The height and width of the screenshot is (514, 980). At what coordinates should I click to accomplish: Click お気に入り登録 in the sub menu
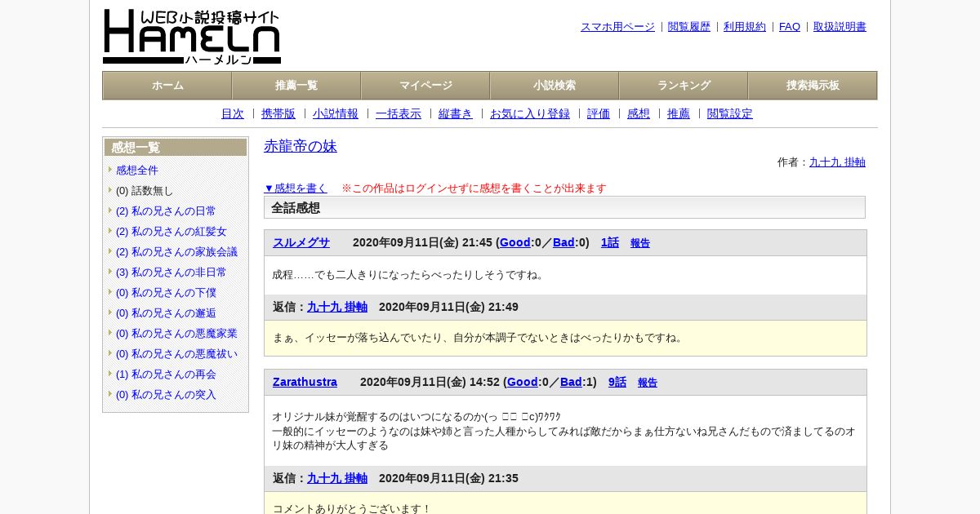[530, 113]
